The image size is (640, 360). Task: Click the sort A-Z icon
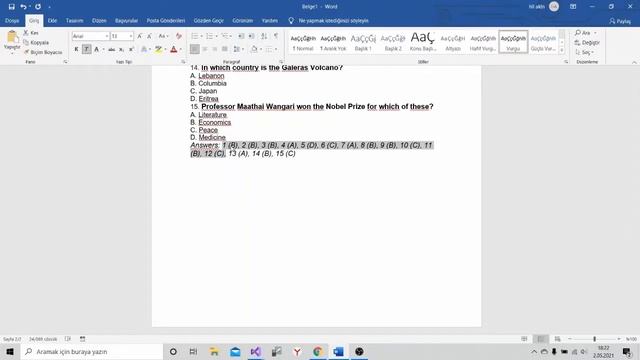[x=264, y=36]
